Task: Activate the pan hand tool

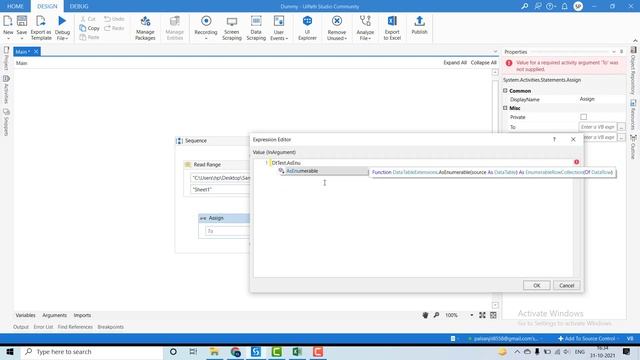Action: point(425,315)
